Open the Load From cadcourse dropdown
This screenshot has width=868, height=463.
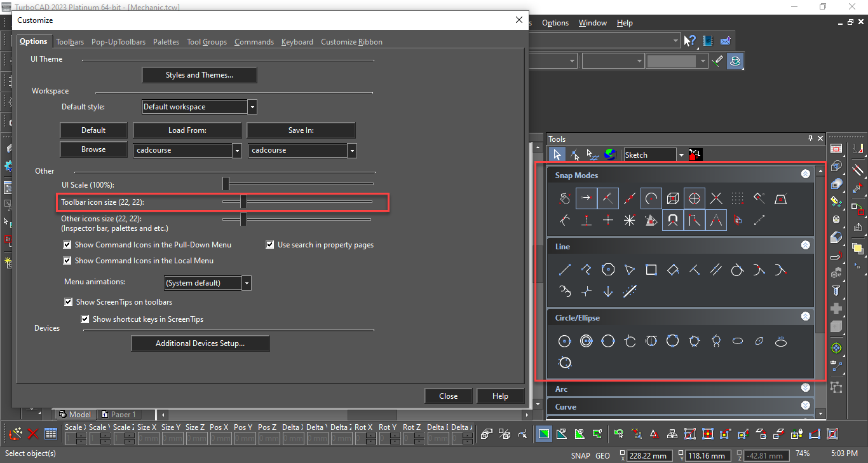(x=237, y=151)
